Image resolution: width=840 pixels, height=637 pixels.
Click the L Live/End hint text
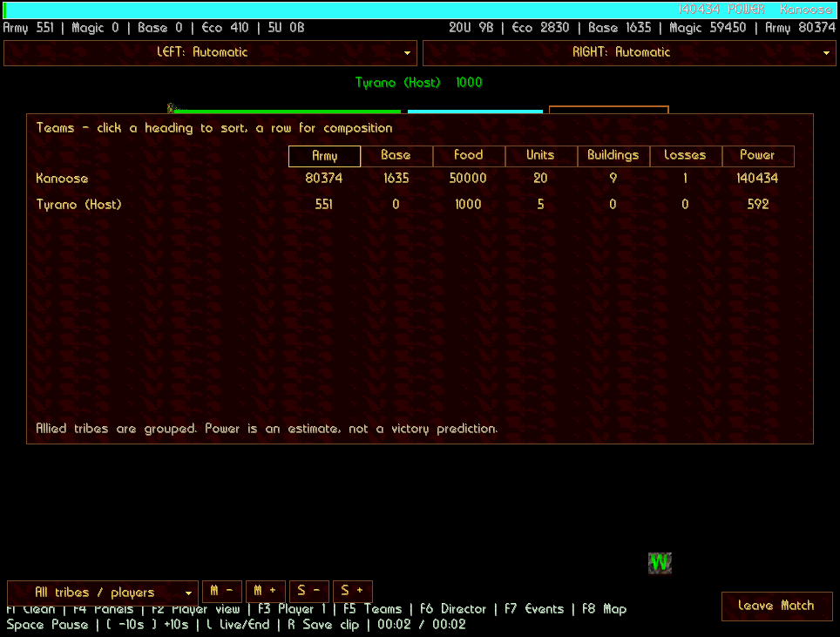(x=238, y=625)
